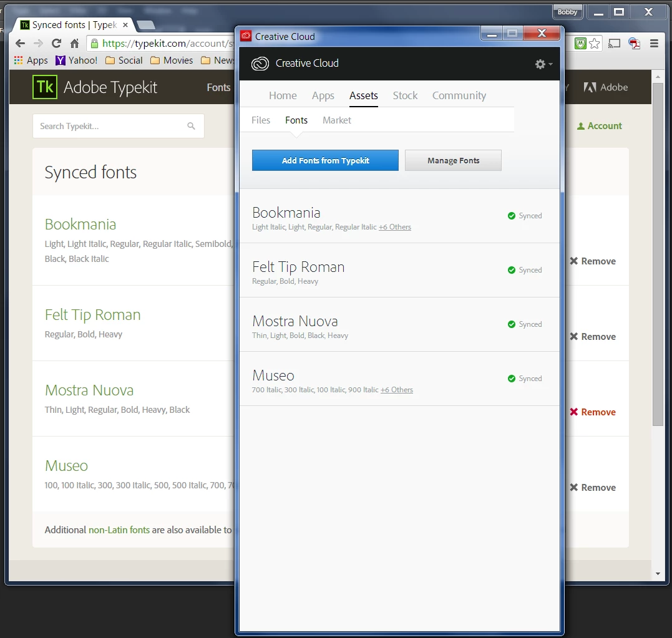Screen dimensions: 672x638
Task: Click the Adobe logo link in Typekit header
Action: (606, 87)
